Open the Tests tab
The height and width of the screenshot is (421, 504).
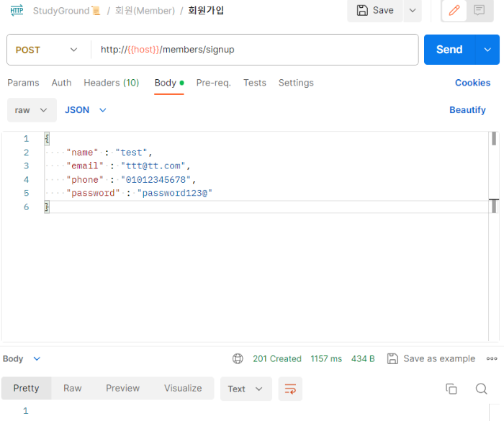pyautogui.click(x=255, y=83)
